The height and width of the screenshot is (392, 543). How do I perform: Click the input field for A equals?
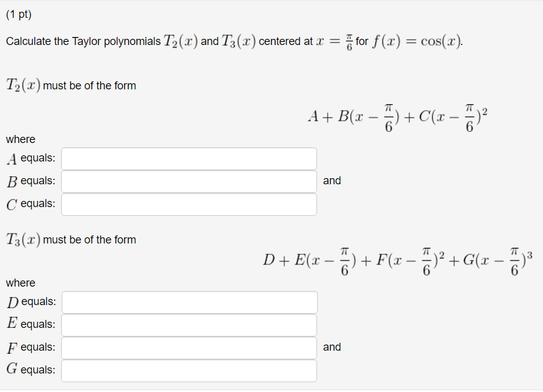click(188, 158)
